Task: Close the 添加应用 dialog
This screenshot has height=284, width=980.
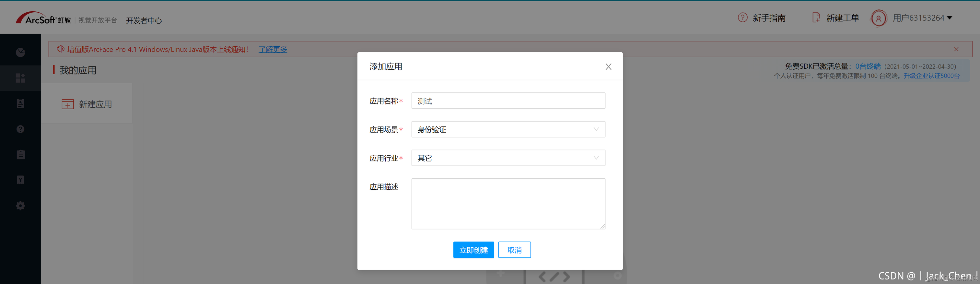Action: pyautogui.click(x=608, y=66)
